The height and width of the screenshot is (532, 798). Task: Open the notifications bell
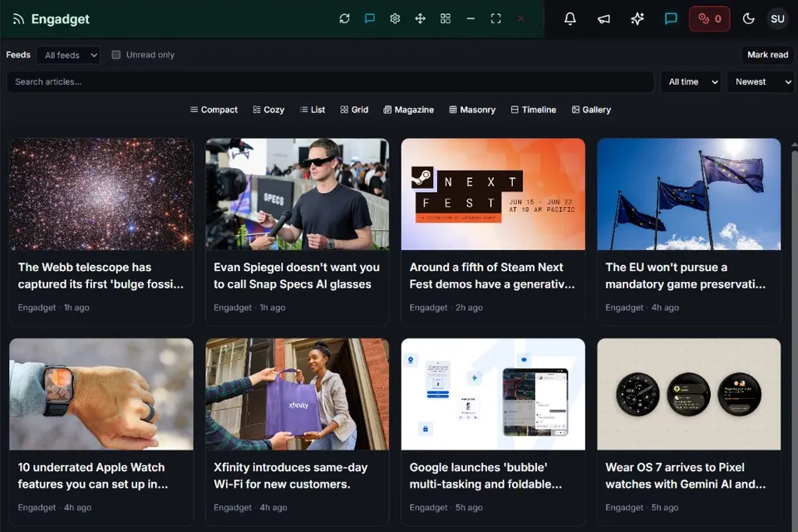coord(570,19)
